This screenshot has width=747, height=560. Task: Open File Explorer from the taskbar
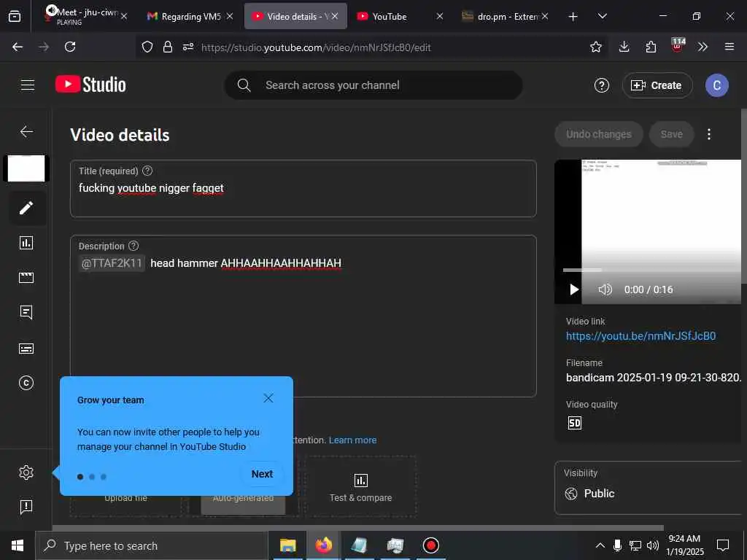(287, 545)
